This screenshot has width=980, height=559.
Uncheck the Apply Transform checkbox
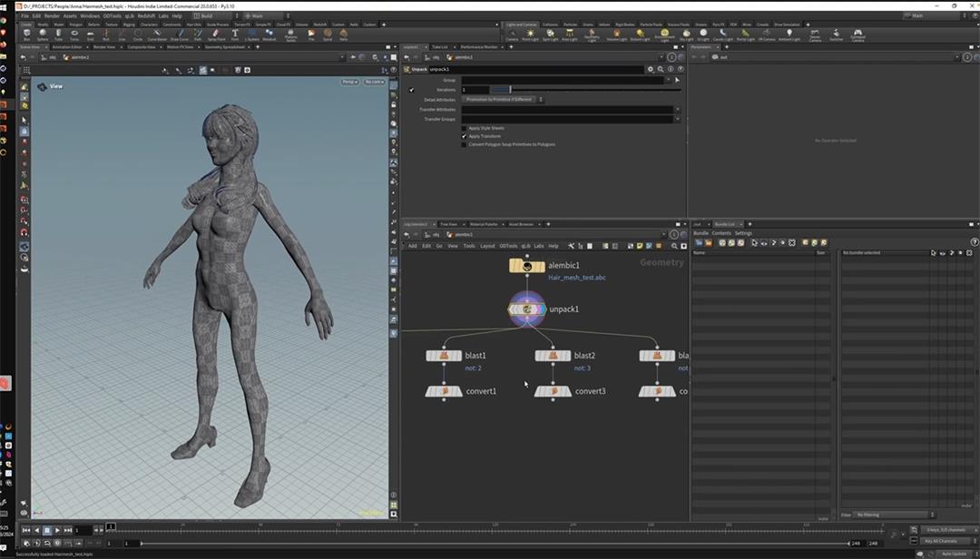tap(465, 136)
